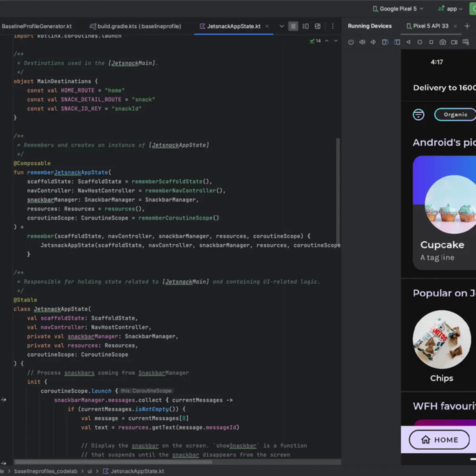Tap Delivery to address header
476x476 pixels.
[444, 88]
